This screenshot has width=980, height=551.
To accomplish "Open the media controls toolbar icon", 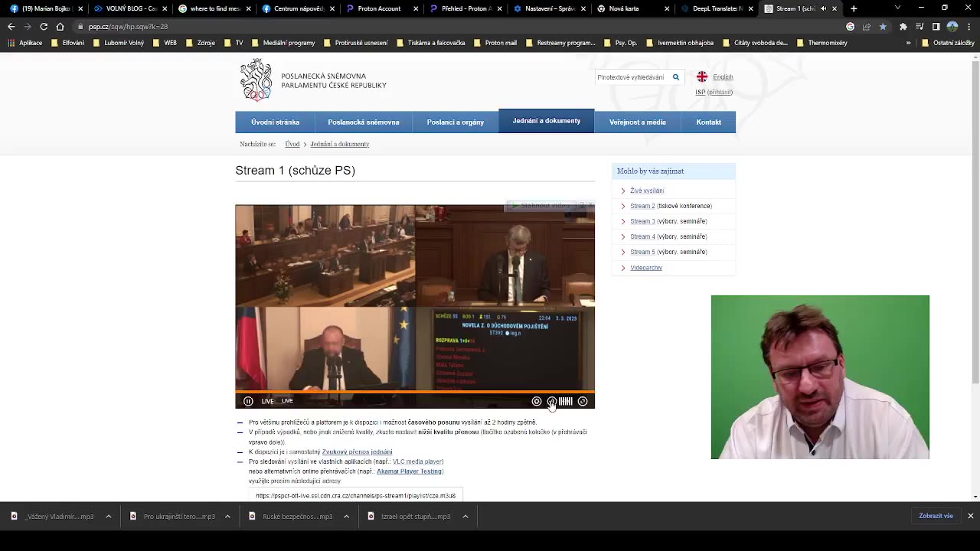I will [920, 26].
